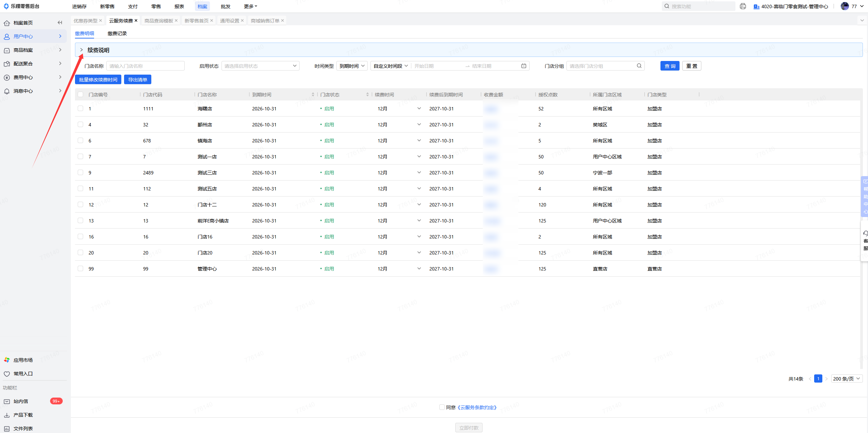
Task: Click the search icon in 门店分组 field
Action: point(639,66)
